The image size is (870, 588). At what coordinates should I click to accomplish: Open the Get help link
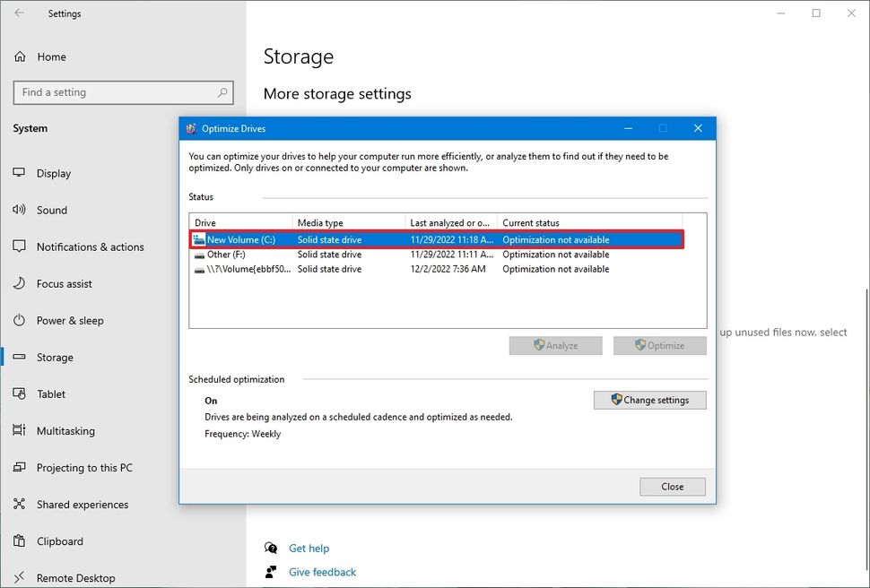[309, 548]
